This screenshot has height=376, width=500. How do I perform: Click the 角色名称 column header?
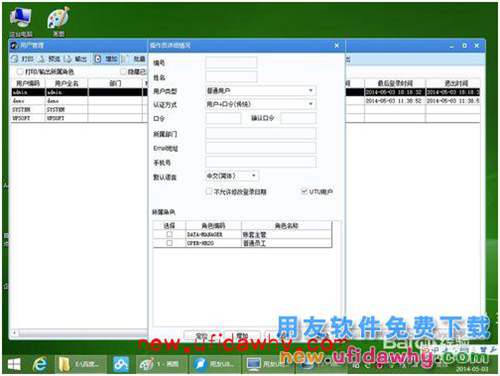click(286, 226)
